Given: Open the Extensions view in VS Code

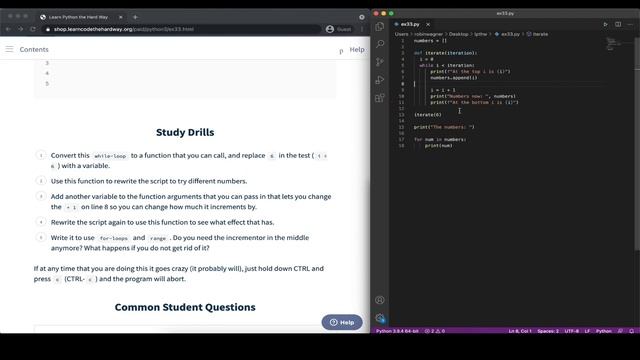Looking at the screenshot, I should [x=380, y=98].
